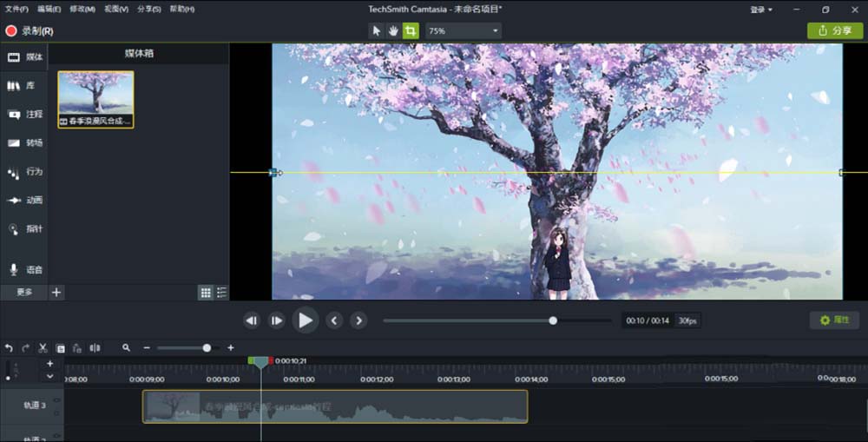
Task: Open the 行为 behaviors tab
Action: 24,172
